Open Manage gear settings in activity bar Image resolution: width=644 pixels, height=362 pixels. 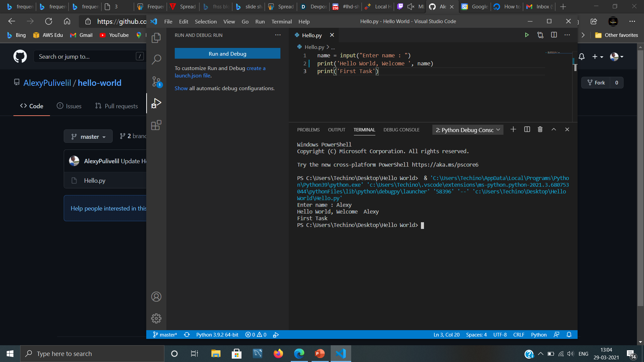(156, 318)
